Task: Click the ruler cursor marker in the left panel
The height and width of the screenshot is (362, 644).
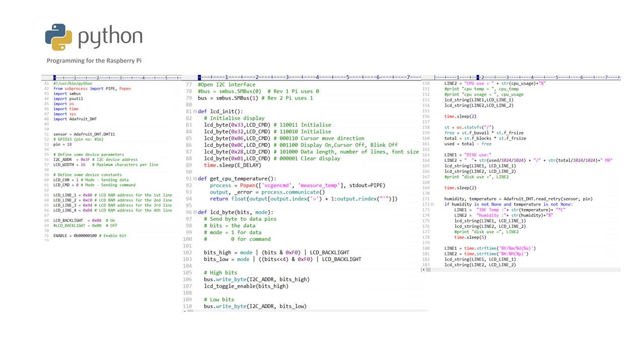Action: pyautogui.click(x=55, y=78)
